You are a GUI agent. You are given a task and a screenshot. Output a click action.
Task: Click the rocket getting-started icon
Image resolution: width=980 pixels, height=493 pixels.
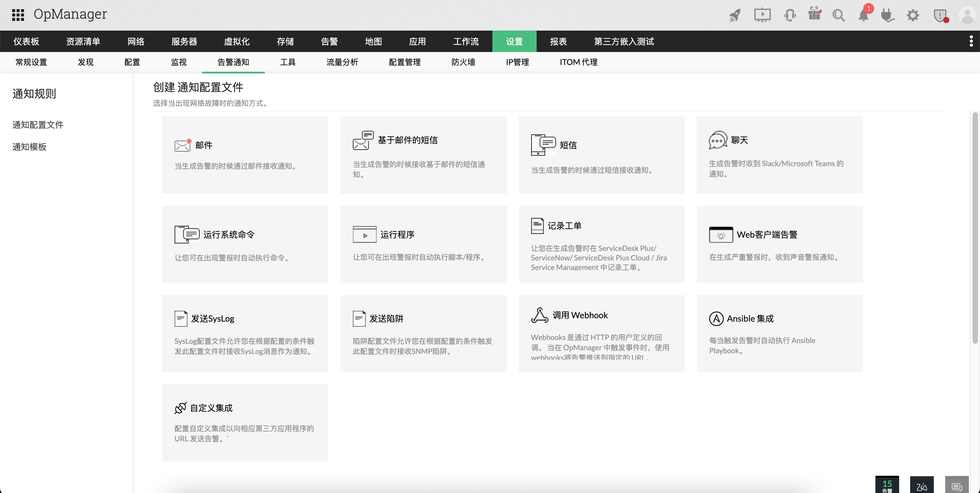(x=734, y=16)
